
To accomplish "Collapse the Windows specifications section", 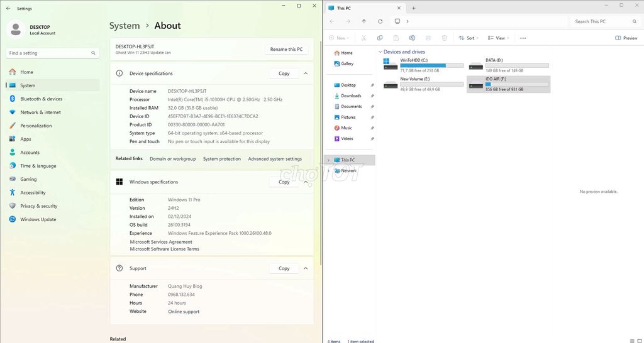I will [x=306, y=182].
